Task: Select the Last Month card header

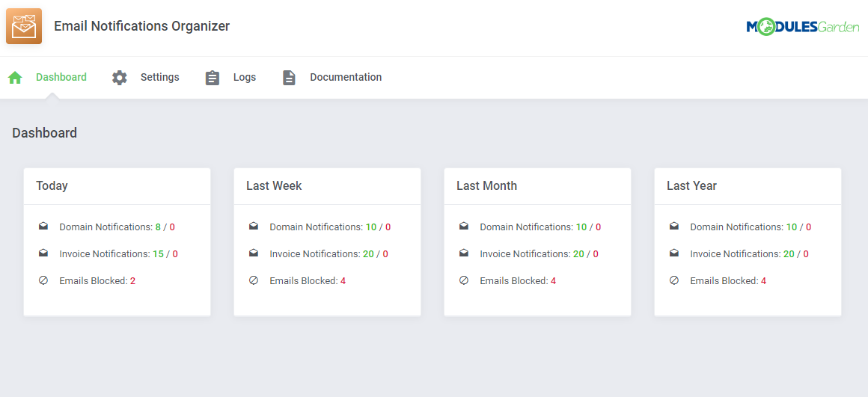Action: (x=537, y=186)
